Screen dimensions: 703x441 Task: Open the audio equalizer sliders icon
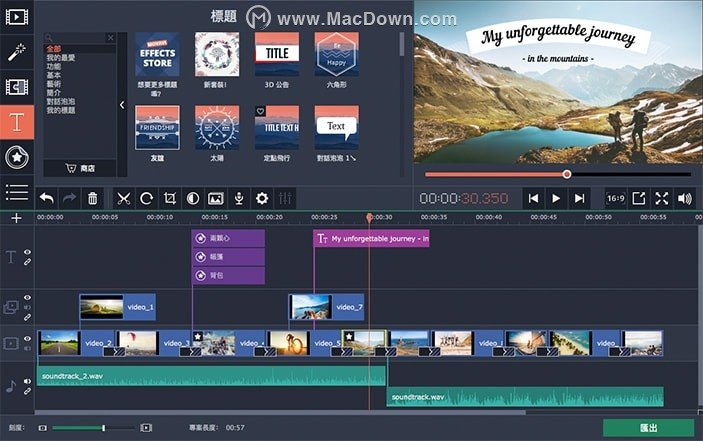click(285, 198)
